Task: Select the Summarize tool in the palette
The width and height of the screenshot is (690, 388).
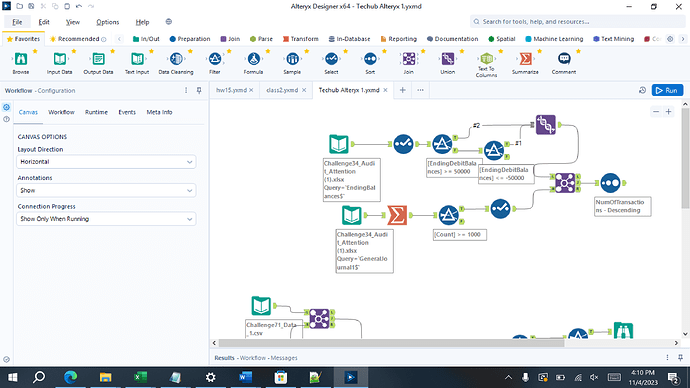Action: point(525,62)
